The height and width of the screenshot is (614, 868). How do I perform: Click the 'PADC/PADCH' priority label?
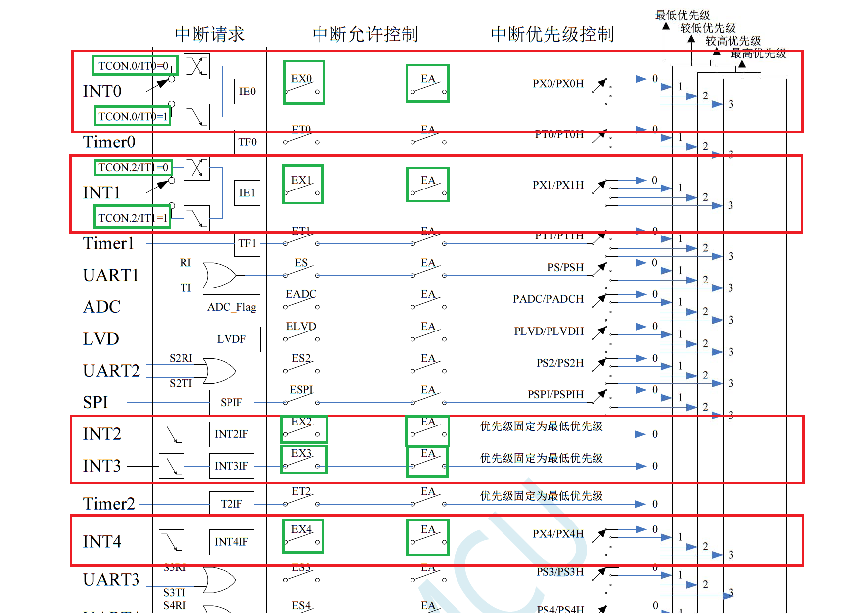pos(548,299)
